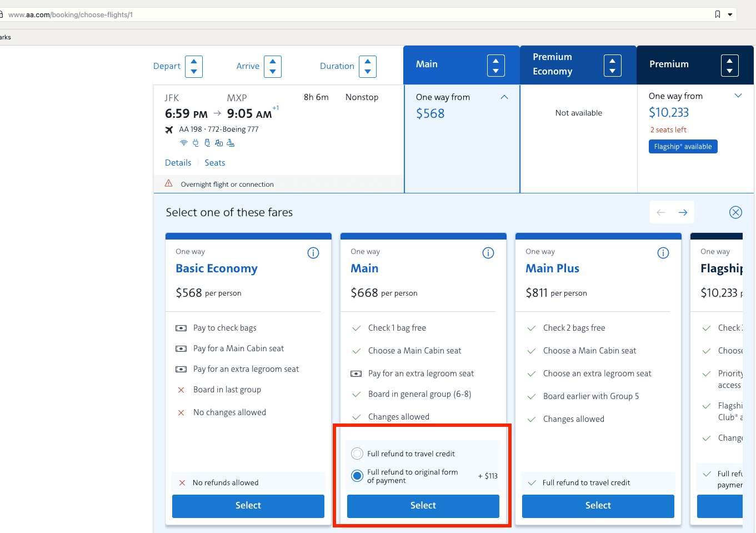
Task: Click the browser address bar URL
Action: click(71, 14)
